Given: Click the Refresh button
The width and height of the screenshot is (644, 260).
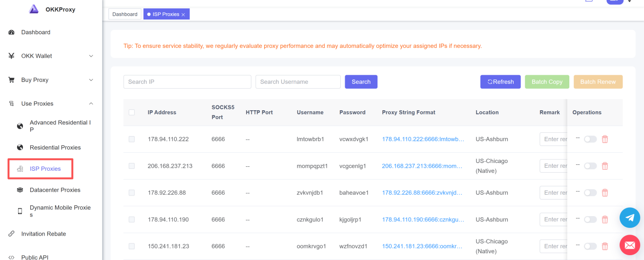Looking at the screenshot, I should coord(500,82).
